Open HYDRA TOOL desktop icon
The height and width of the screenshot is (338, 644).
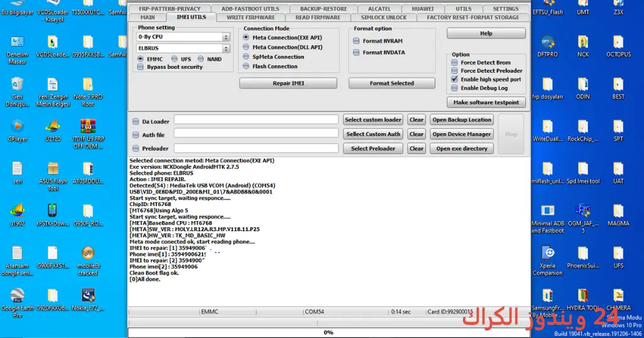pos(583,300)
